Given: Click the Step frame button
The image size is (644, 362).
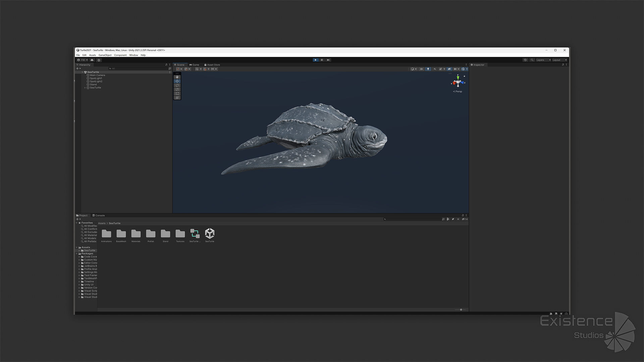Looking at the screenshot, I should coord(328,60).
